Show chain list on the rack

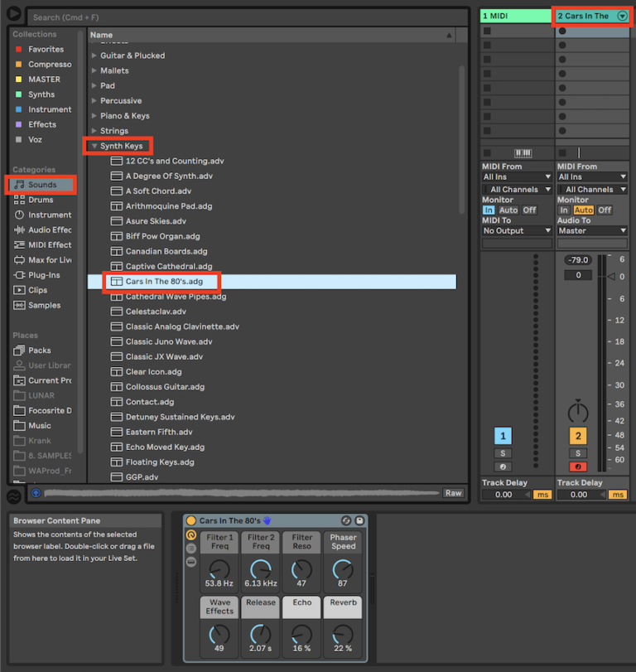click(x=191, y=549)
